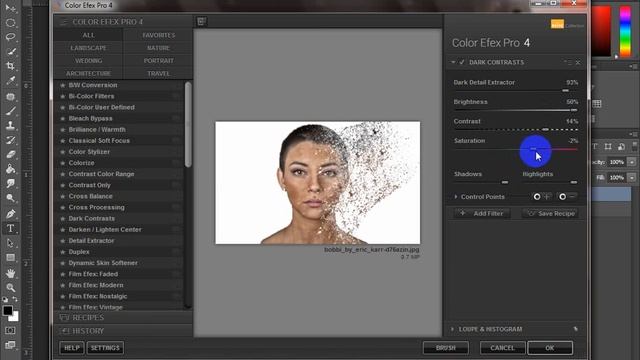Image resolution: width=640 pixels, height=360 pixels.
Task: Select the Hand tool
Action: 10,273
